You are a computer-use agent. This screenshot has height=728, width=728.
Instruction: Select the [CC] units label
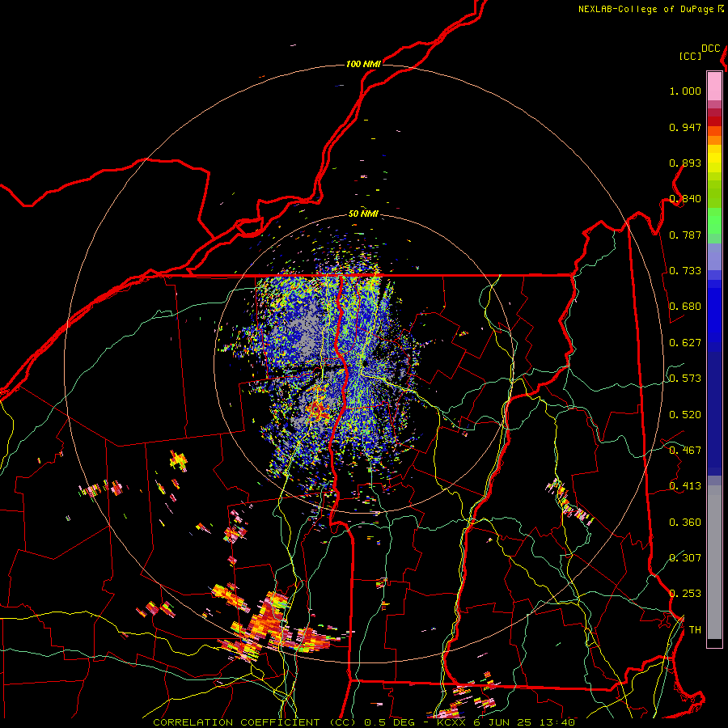click(x=690, y=56)
